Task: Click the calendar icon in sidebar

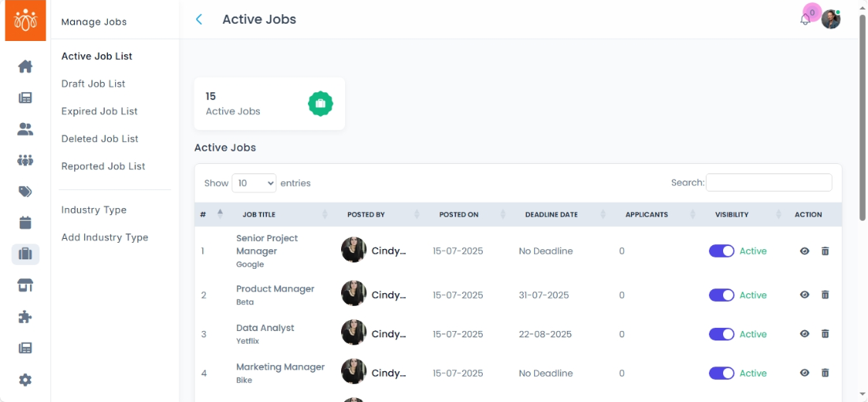Action: pyautogui.click(x=25, y=222)
